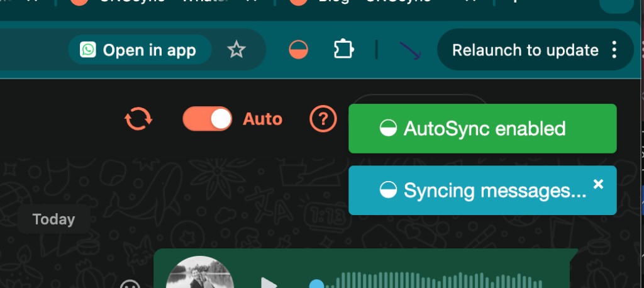
Task: Play the voice message
Action: point(269,284)
